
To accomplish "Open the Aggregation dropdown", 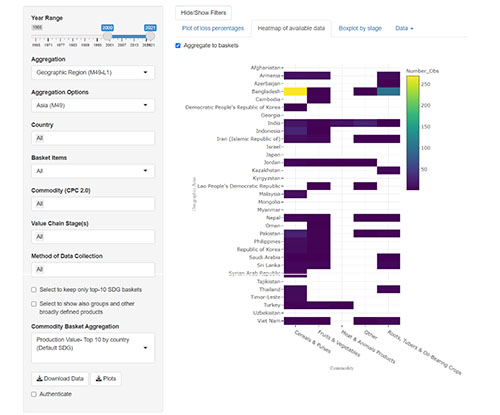I will pyautogui.click(x=93, y=73).
